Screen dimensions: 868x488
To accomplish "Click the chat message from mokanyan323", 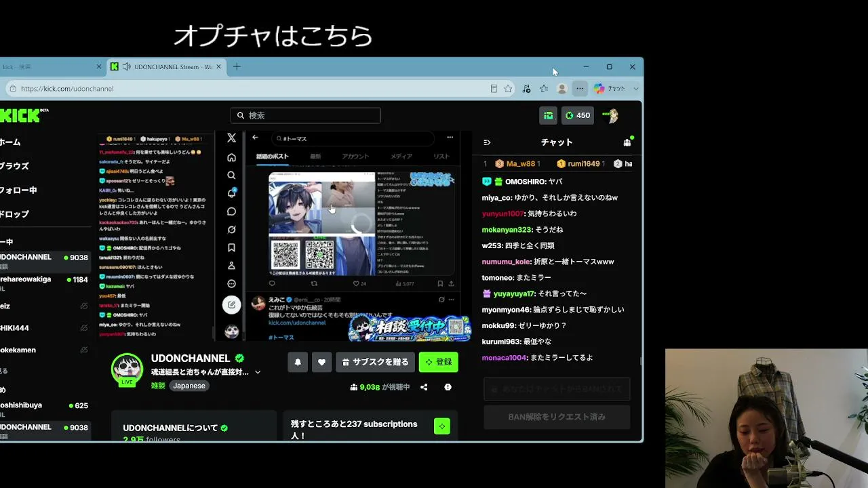I will [522, 230].
